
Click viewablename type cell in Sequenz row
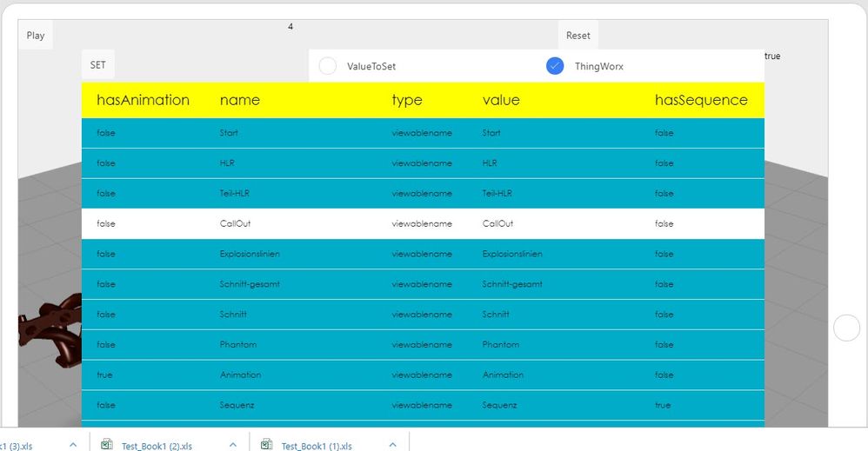[x=422, y=405]
